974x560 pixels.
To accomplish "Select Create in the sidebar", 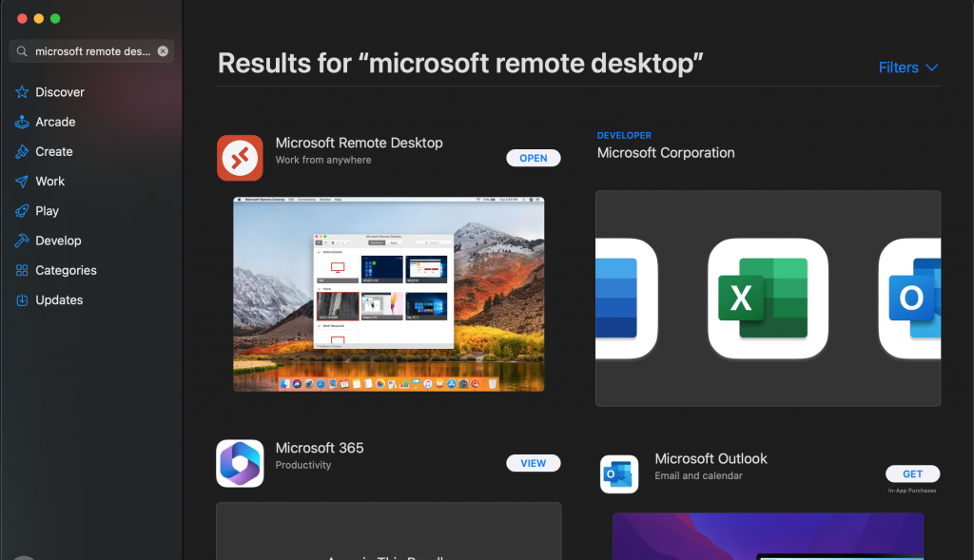I will click(x=53, y=151).
